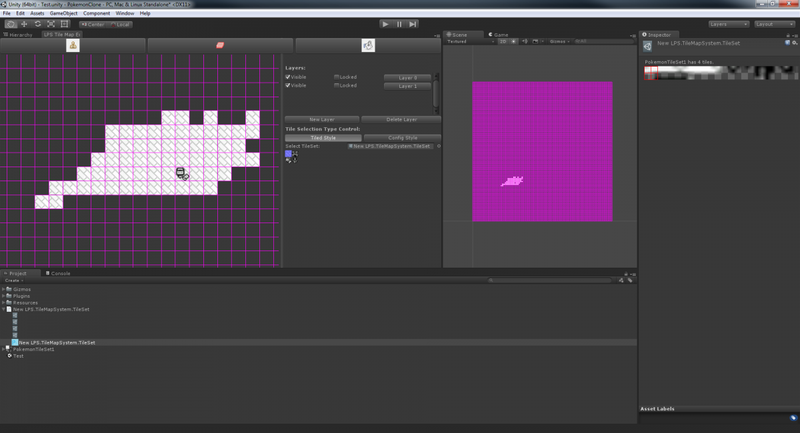Select the Layer 1 button
This screenshot has height=433, width=800.
(x=408, y=86)
